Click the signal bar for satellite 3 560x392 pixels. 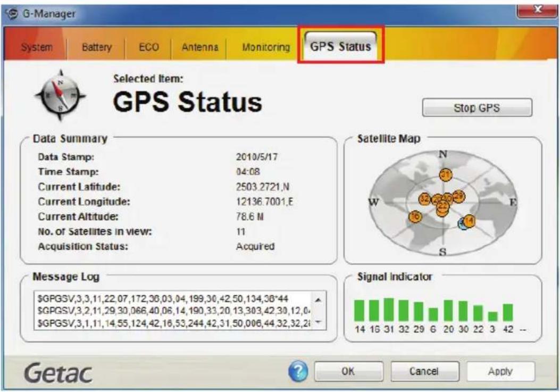pyautogui.click(x=493, y=316)
